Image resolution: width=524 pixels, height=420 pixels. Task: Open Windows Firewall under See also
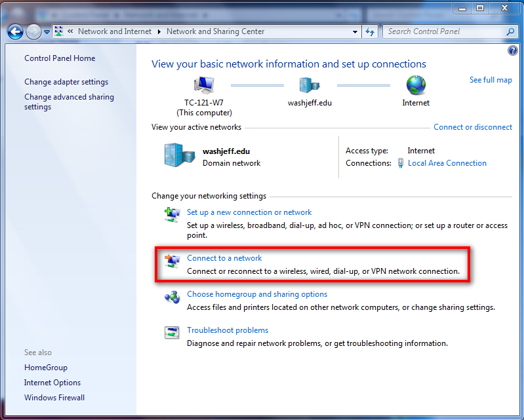coord(54,398)
